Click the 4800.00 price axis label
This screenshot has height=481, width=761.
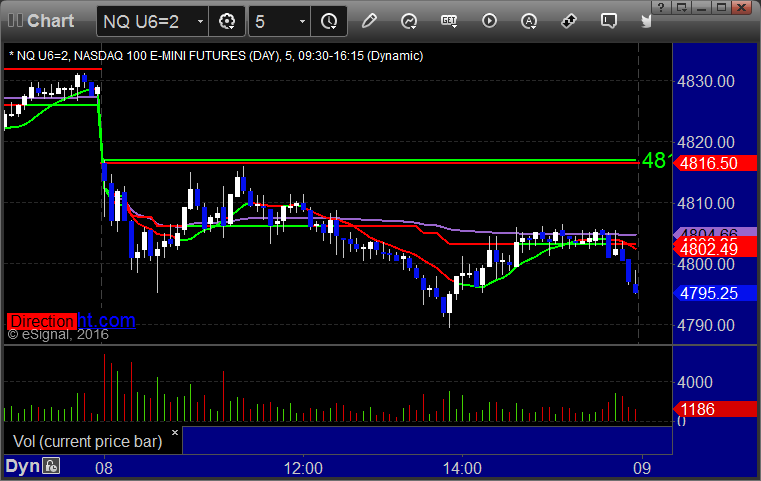706,265
